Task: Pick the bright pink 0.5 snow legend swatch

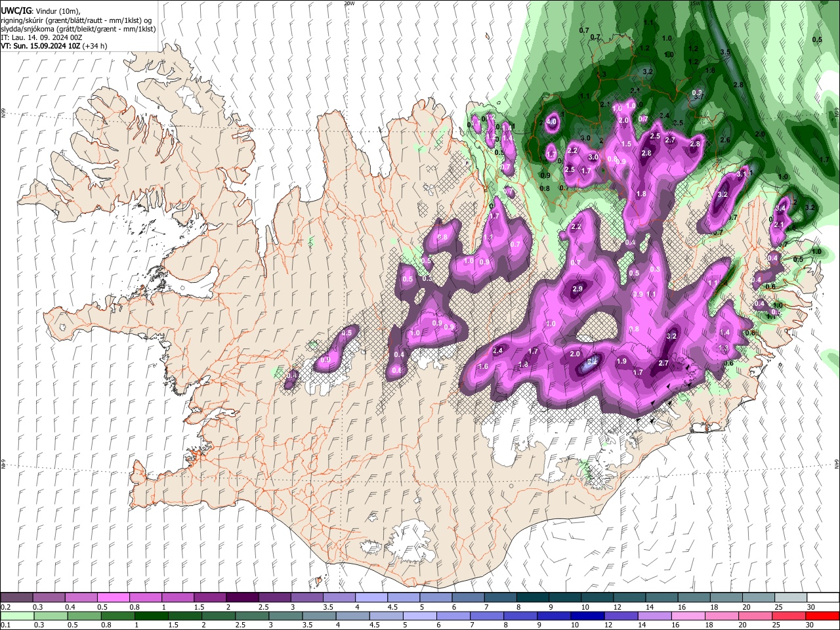Action: coord(114,598)
